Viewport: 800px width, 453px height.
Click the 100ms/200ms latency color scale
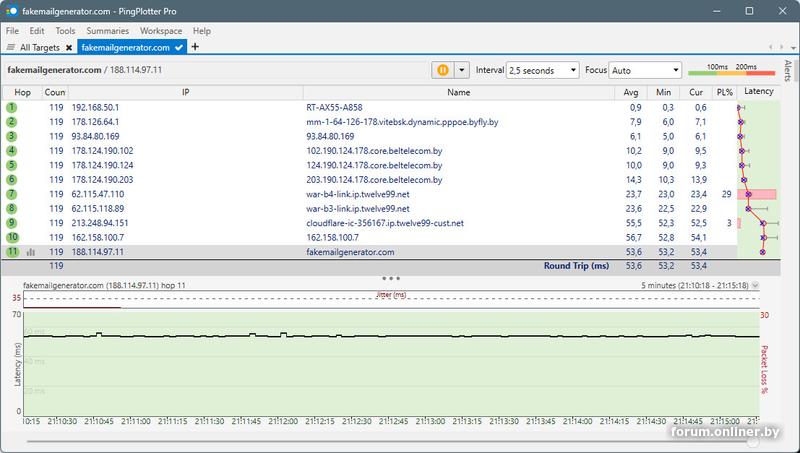(731, 70)
